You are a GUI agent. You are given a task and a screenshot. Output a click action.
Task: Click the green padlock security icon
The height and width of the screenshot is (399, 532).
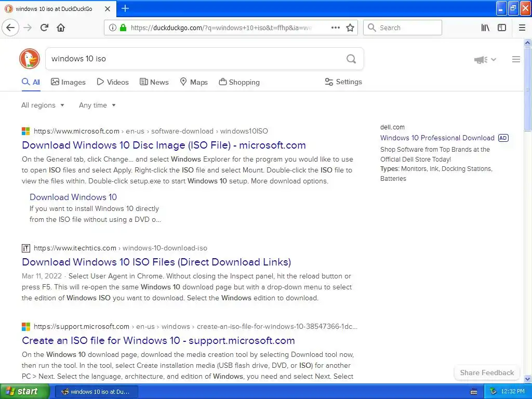[123, 28]
